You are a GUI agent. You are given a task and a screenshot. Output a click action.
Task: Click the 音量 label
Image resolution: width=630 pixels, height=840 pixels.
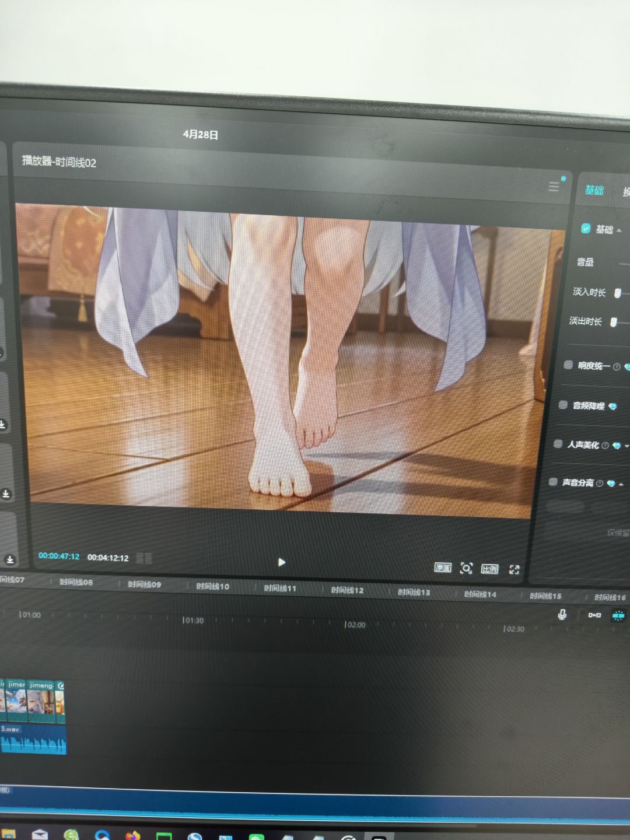pos(585,262)
